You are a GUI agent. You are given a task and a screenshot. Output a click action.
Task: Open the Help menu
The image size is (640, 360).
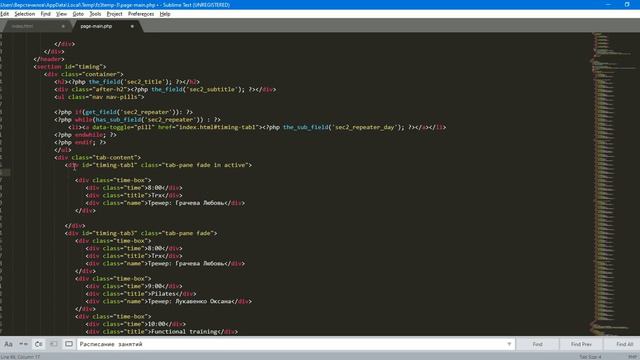tap(165, 14)
